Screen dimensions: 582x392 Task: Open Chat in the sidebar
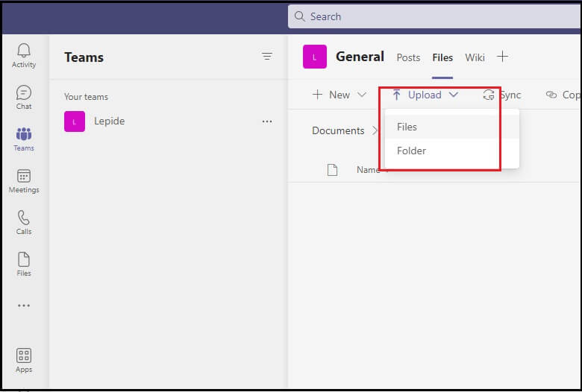24,97
